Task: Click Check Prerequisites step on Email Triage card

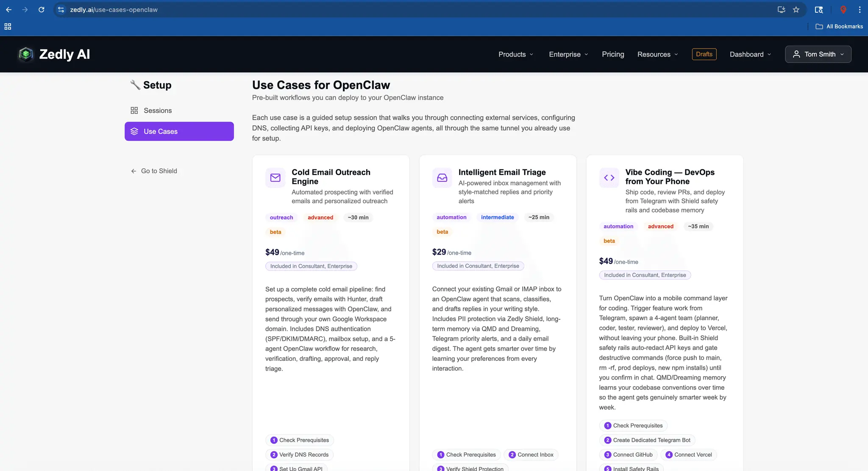Action: click(x=467, y=455)
